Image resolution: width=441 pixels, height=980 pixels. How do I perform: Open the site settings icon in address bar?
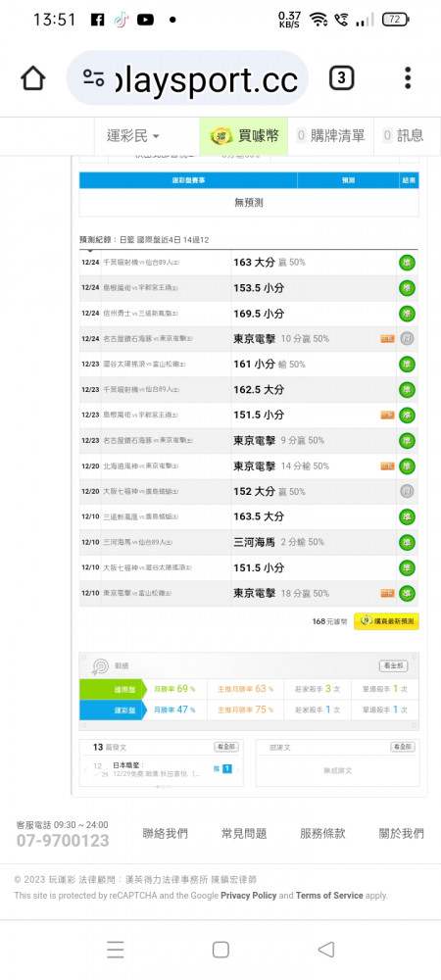point(94,78)
